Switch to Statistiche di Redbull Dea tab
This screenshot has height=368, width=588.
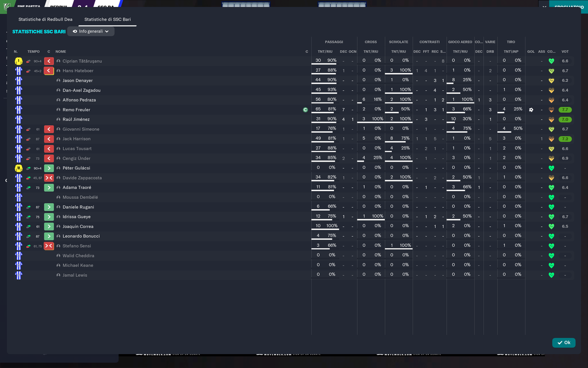[45, 19]
